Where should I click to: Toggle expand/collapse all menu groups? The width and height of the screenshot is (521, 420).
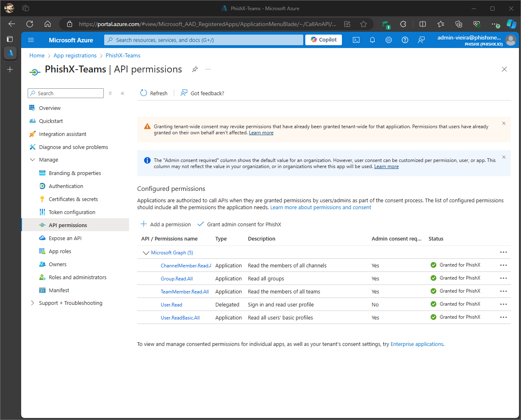point(110,93)
